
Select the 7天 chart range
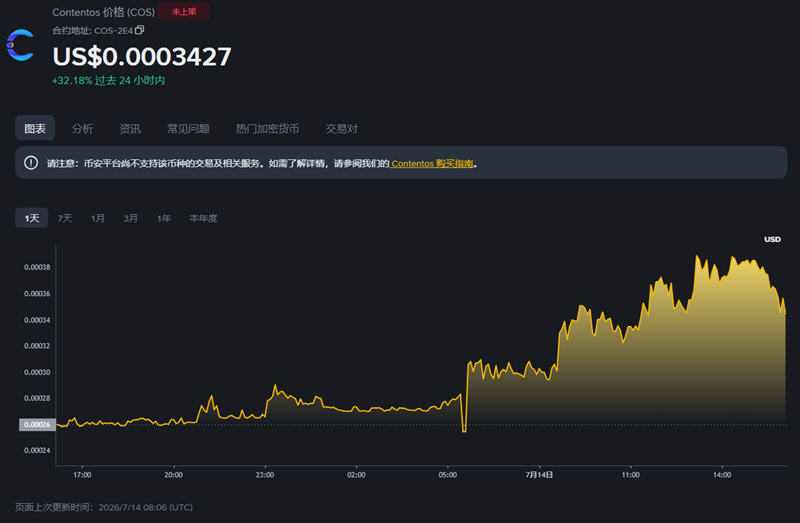tap(65, 218)
